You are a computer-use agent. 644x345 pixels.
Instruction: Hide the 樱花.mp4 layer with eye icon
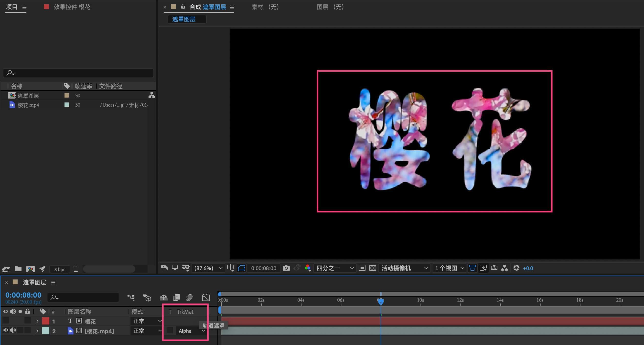click(6, 331)
